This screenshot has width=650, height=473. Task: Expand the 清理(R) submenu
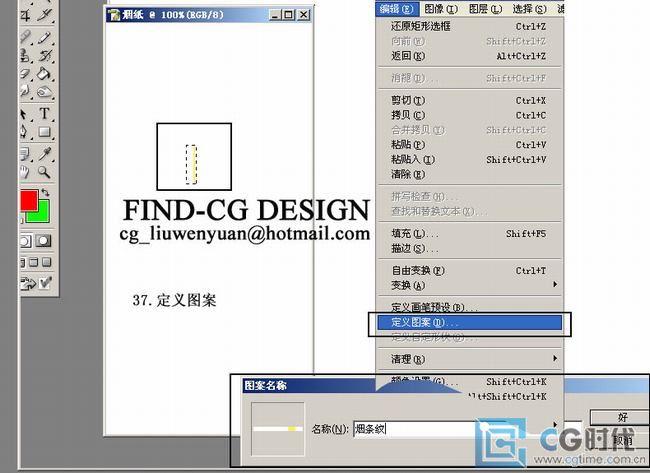pos(469,359)
